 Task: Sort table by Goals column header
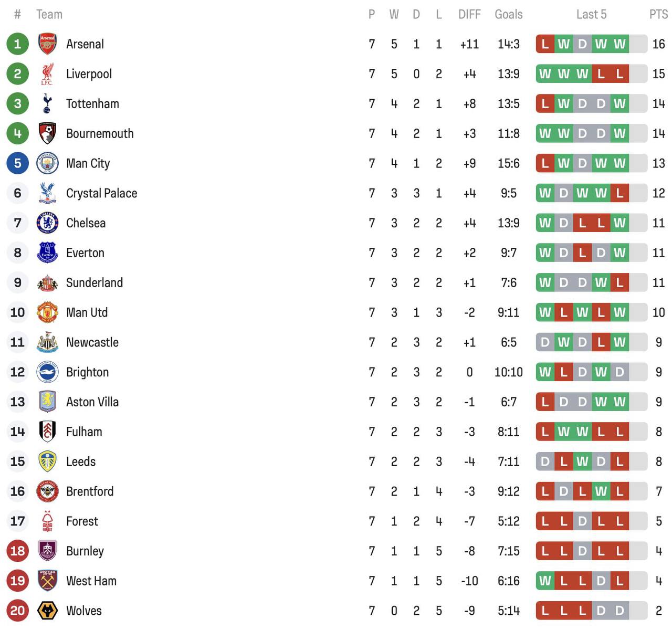[x=508, y=14]
